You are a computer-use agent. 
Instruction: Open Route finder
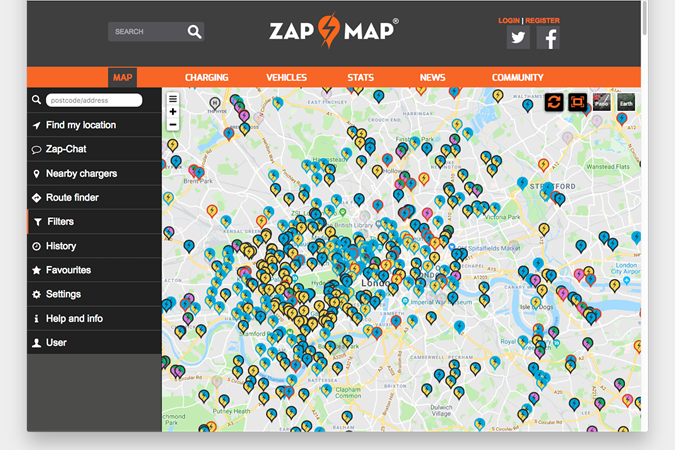click(x=94, y=198)
